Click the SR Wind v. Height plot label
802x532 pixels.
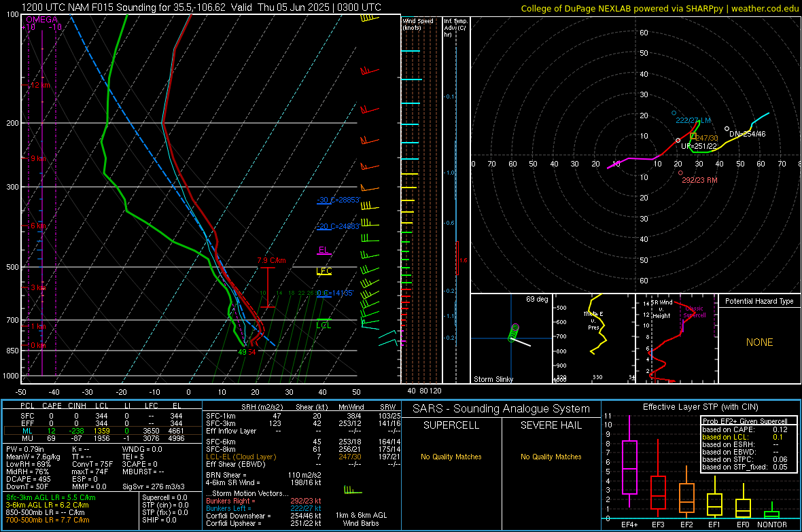tap(662, 309)
